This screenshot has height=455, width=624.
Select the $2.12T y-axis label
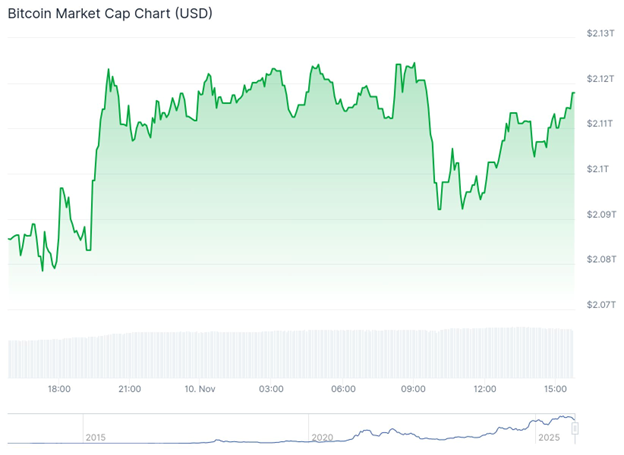(602, 79)
